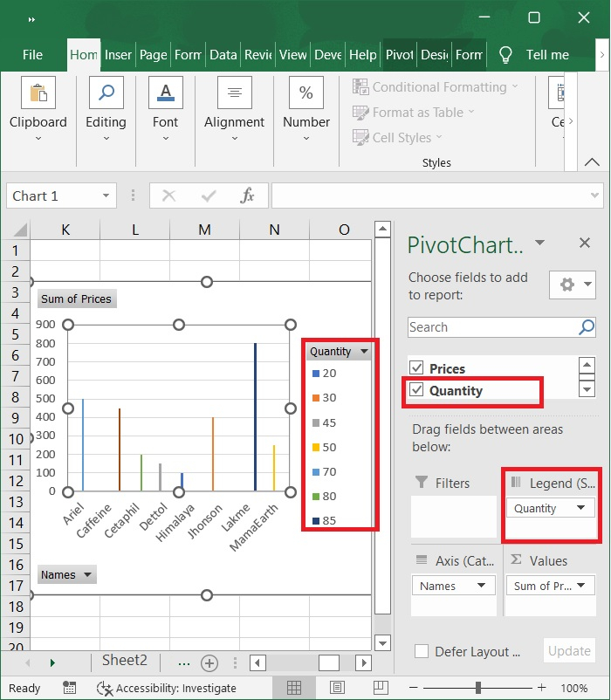Open the Font formatting icon group
Viewport: 611px width, 700px height.
point(165,93)
